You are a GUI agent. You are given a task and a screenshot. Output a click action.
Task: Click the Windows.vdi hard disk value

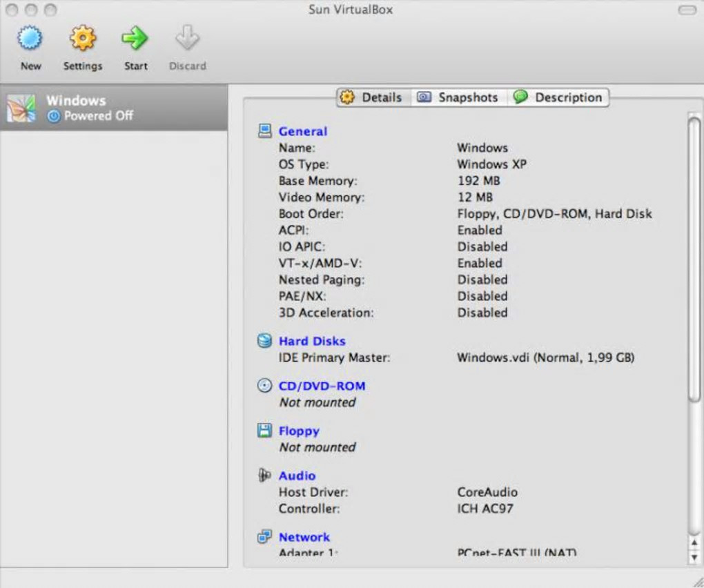(545, 357)
